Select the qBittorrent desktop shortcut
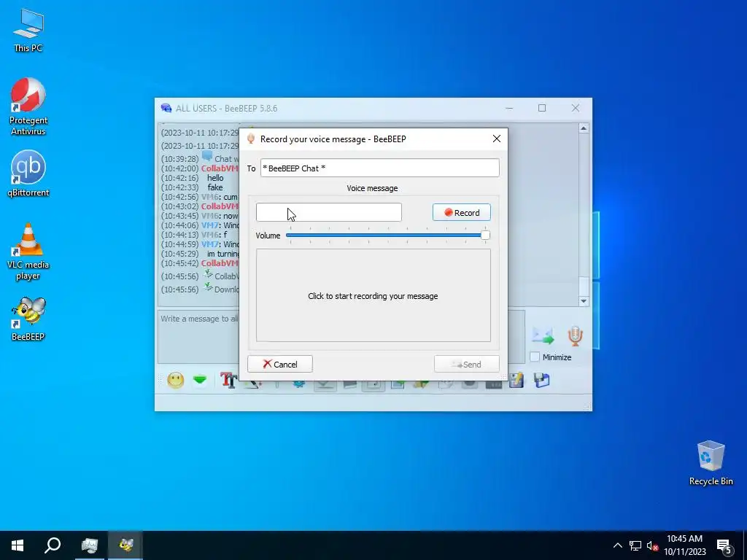This screenshot has height=560, width=747. click(x=28, y=174)
